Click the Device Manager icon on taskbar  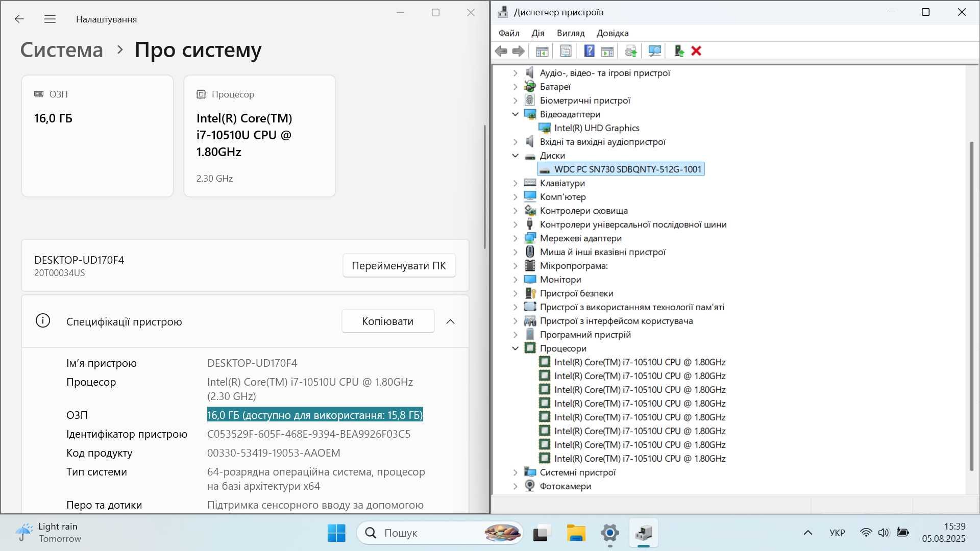click(644, 533)
